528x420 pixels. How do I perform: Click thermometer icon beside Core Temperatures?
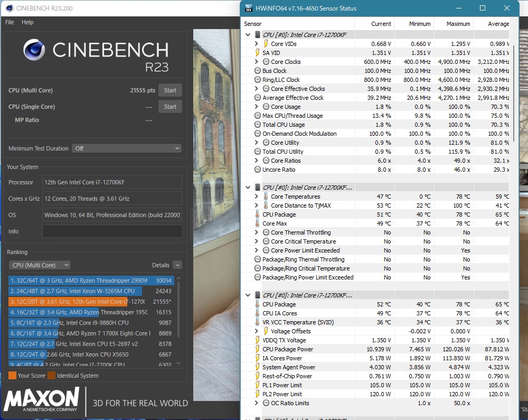tap(266, 197)
